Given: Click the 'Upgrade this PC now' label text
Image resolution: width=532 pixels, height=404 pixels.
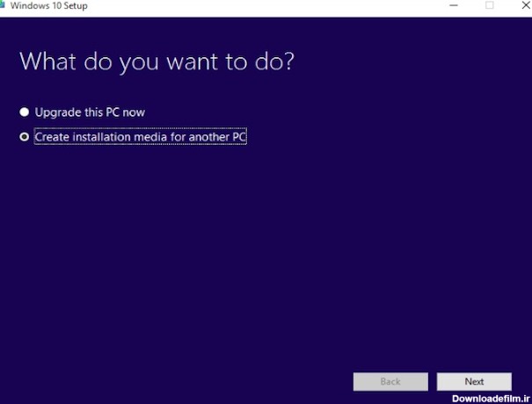Looking at the screenshot, I should click(90, 112).
